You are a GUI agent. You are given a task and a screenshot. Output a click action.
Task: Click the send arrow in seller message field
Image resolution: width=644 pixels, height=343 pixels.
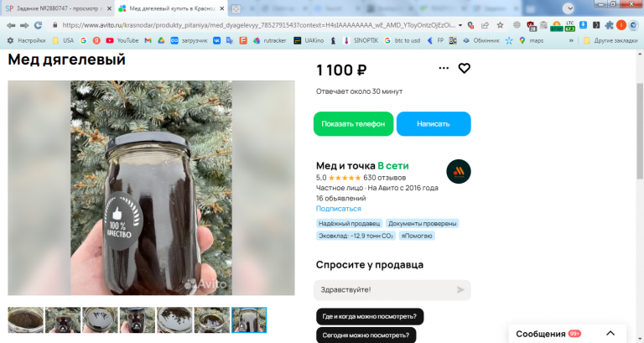click(460, 290)
